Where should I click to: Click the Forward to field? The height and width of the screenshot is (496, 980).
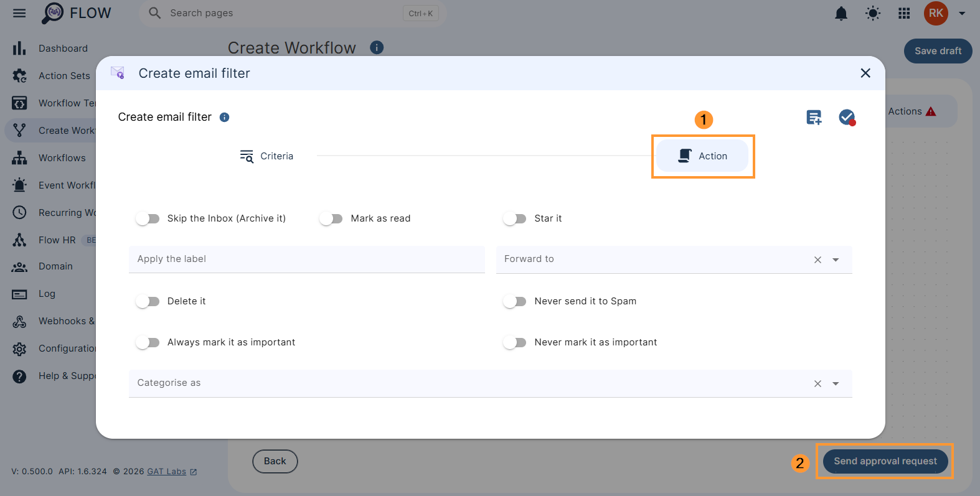tap(674, 259)
